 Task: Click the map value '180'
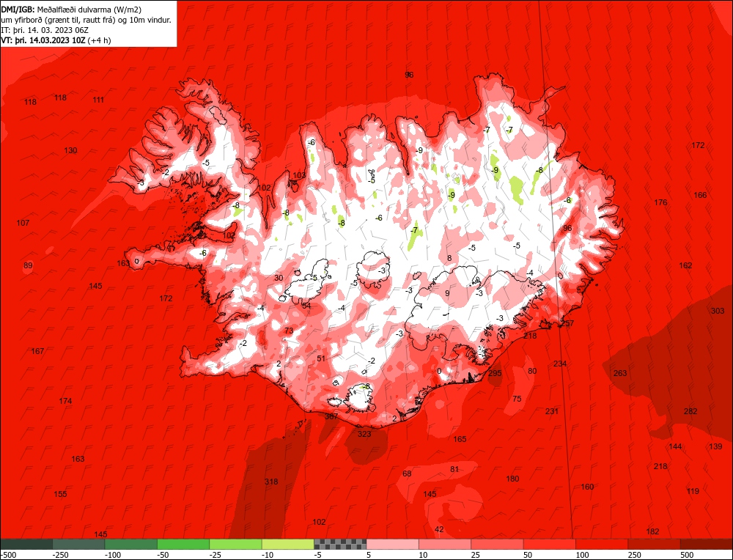click(512, 479)
